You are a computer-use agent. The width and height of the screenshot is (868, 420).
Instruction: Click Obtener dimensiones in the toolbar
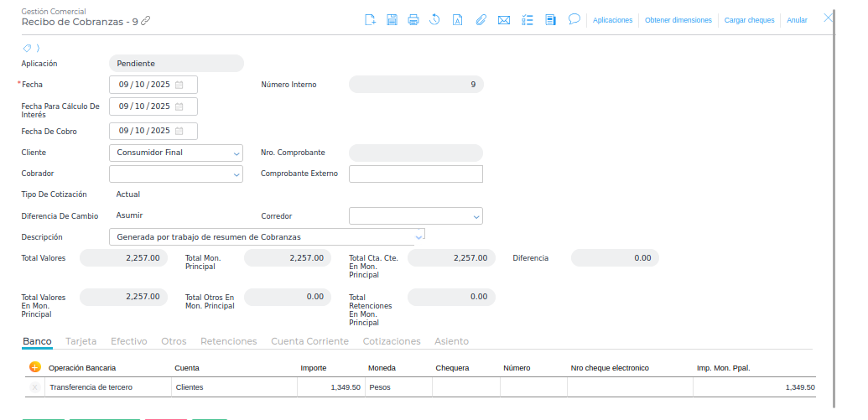[678, 19]
